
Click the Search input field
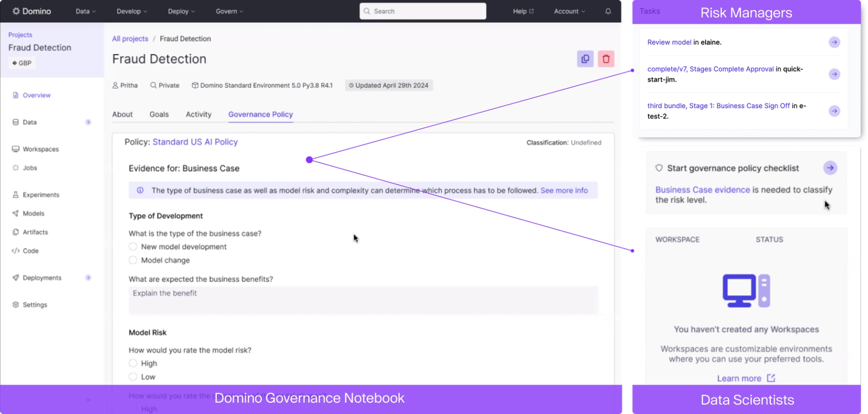(x=423, y=11)
